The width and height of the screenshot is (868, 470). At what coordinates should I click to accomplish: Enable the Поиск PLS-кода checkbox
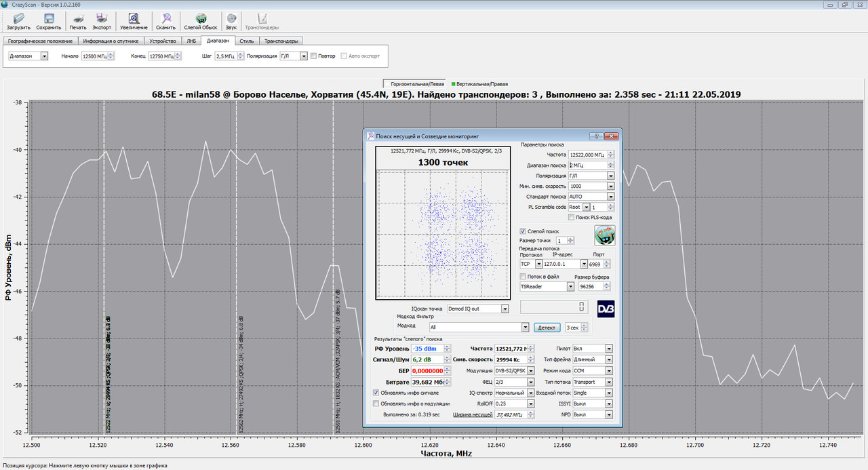pos(571,217)
